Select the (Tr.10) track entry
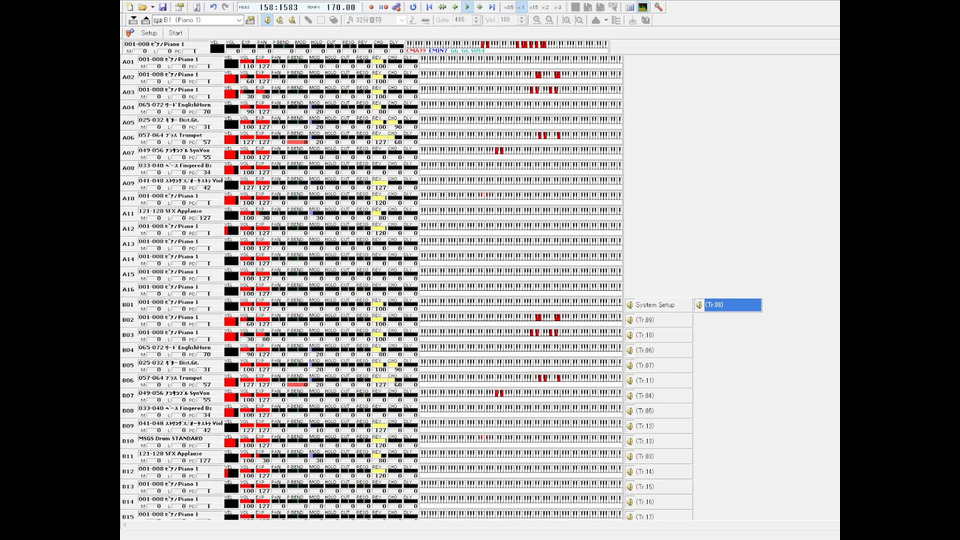960x540 pixels. pos(659,336)
